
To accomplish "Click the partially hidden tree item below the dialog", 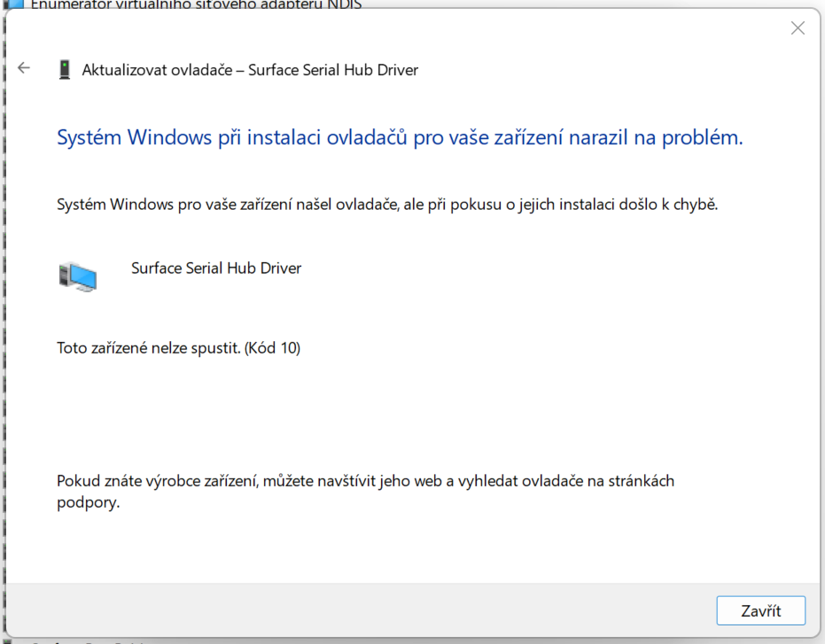I will click(x=89, y=640).
